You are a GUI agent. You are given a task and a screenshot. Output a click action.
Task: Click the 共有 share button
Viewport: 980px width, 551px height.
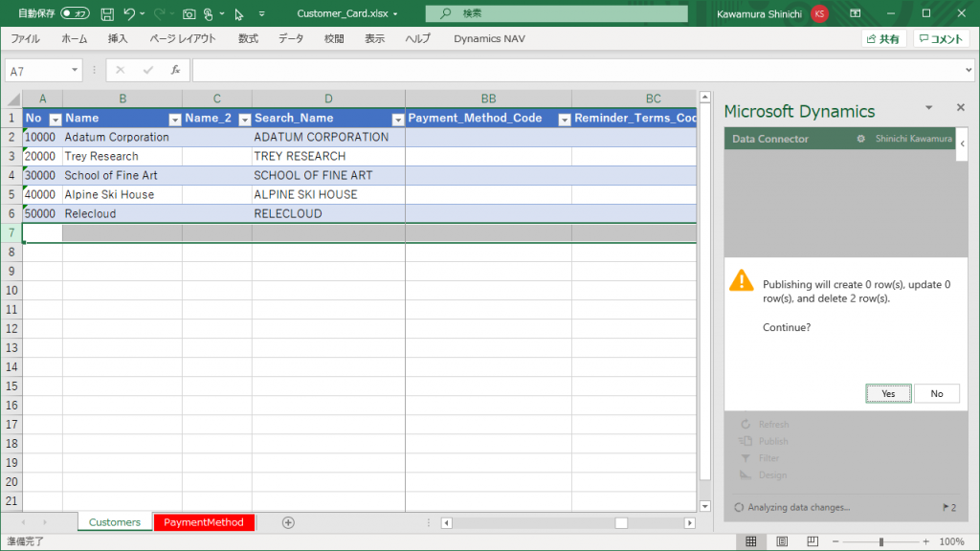click(883, 38)
